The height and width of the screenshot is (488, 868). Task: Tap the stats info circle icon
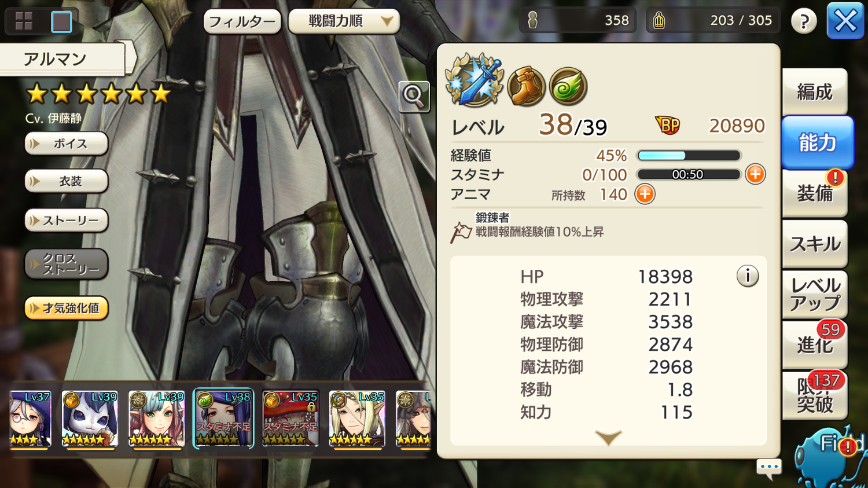click(748, 276)
